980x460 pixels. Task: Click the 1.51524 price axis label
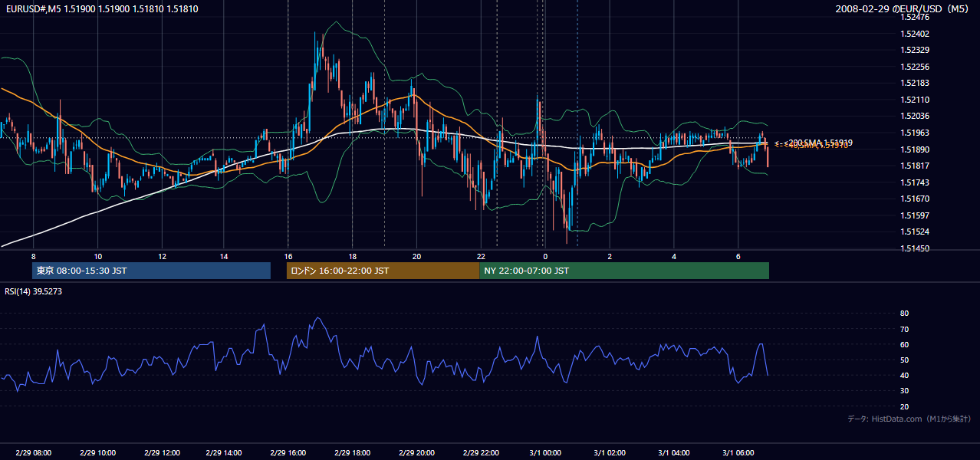[x=915, y=232]
